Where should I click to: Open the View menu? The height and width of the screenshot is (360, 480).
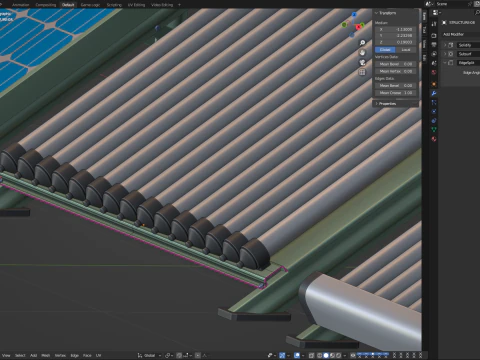click(6, 355)
